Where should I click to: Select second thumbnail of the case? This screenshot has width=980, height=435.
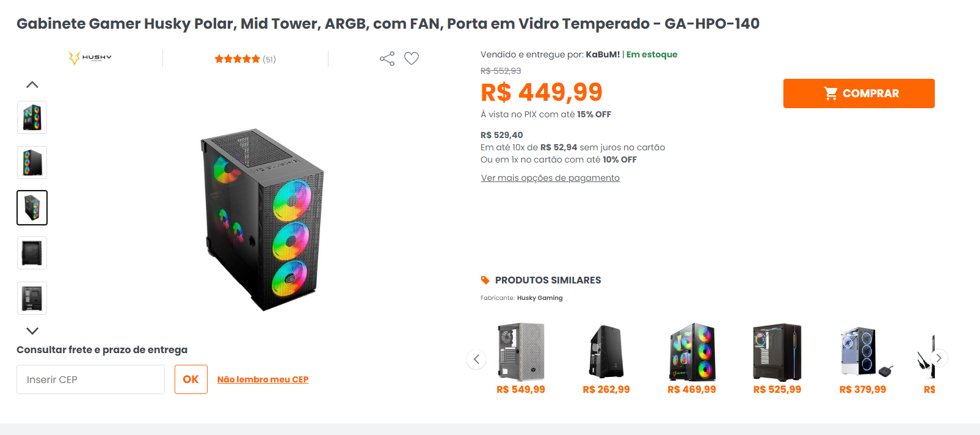(x=32, y=163)
